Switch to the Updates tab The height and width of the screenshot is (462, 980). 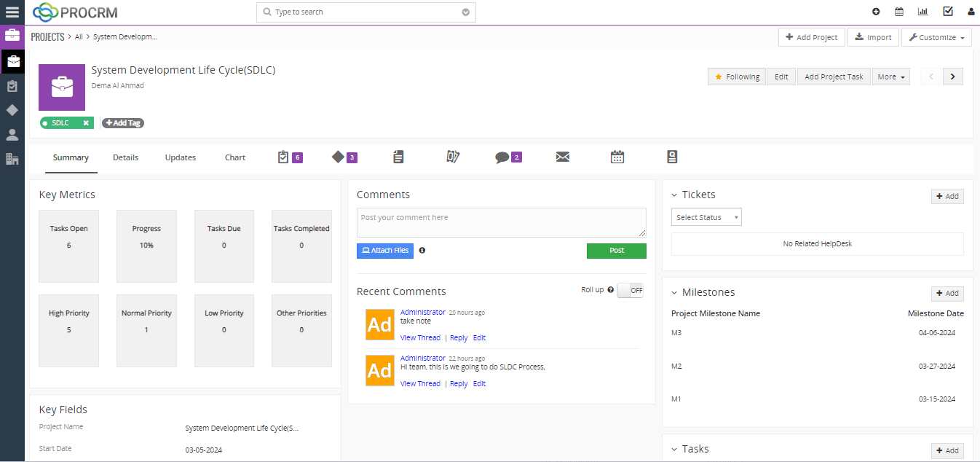pyautogui.click(x=180, y=157)
